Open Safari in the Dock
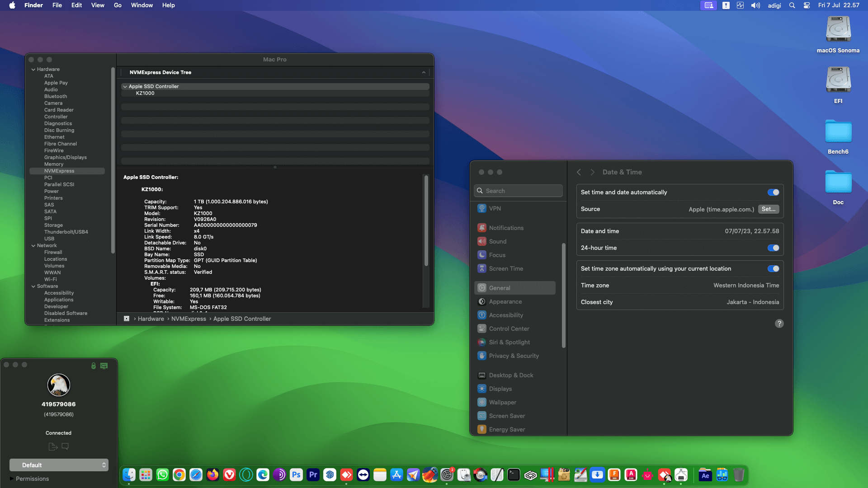Viewport: 868px width, 488px height. click(196, 475)
